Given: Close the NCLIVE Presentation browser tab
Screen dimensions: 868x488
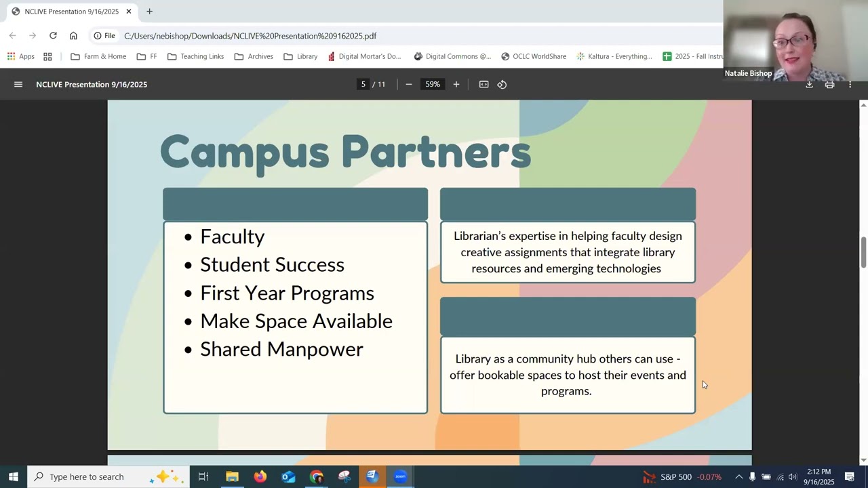Looking at the screenshot, I should [128, 12].
